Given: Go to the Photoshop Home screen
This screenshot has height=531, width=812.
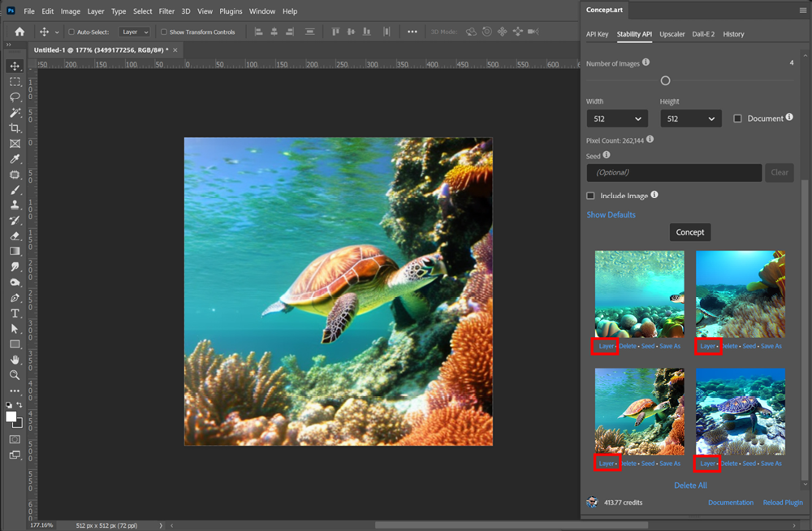Looking at the screenshot, I should [x=19, y=32].
